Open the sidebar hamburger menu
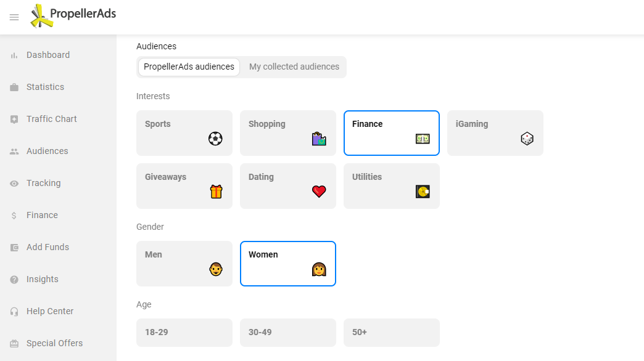Image resolution: width=644 pixels, height=361 pixels. point(14,17)
